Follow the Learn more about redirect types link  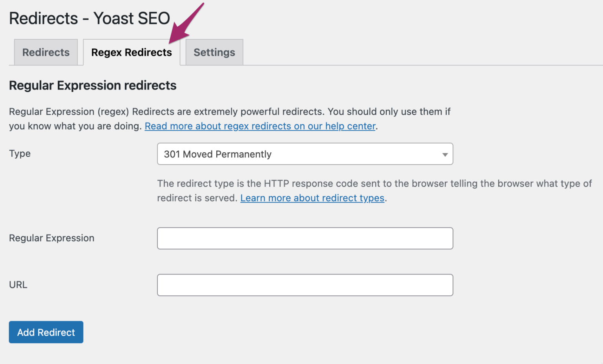tap(312, 198)
